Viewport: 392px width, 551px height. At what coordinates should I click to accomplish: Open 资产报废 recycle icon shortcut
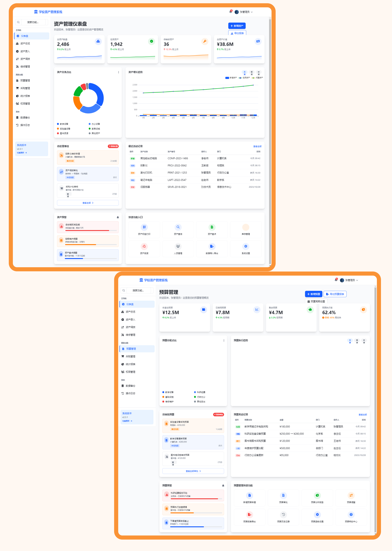(144, 246)
